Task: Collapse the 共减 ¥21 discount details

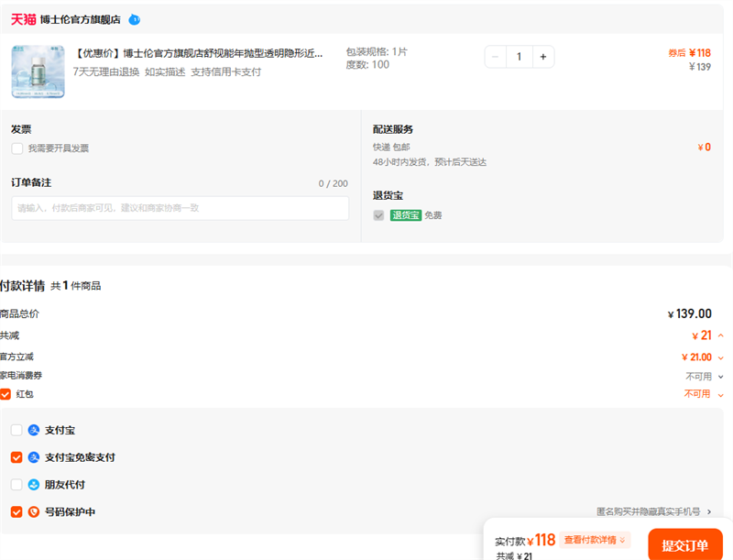Action: (x=720, y=335)
